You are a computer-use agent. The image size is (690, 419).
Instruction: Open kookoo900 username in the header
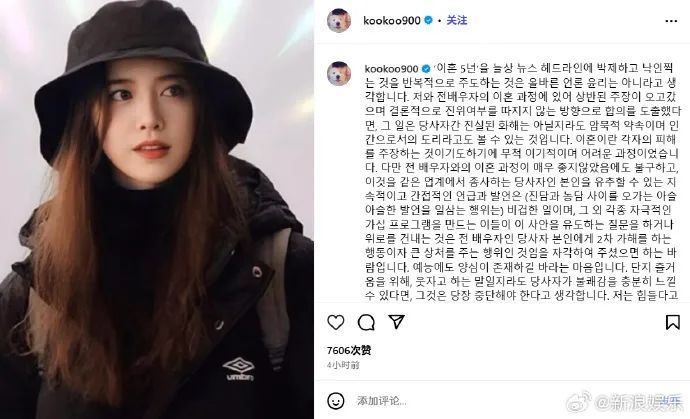pyautogui.click(x=392, y=20)
